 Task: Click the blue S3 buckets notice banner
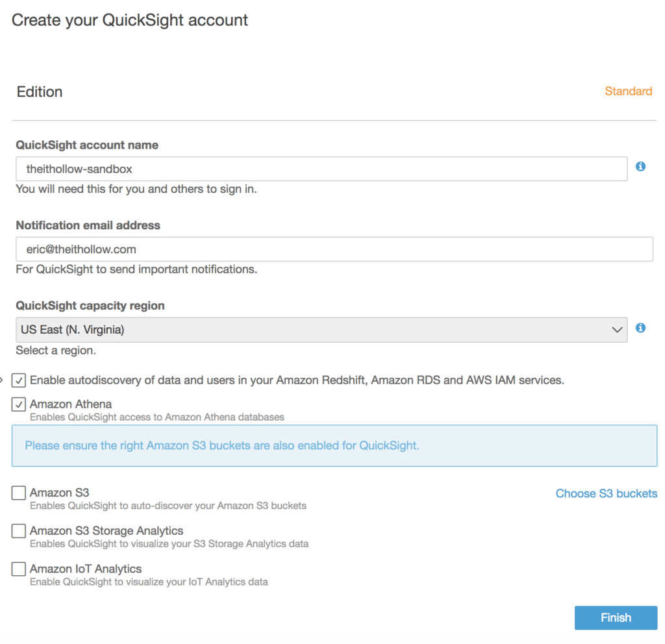point(334,445)
